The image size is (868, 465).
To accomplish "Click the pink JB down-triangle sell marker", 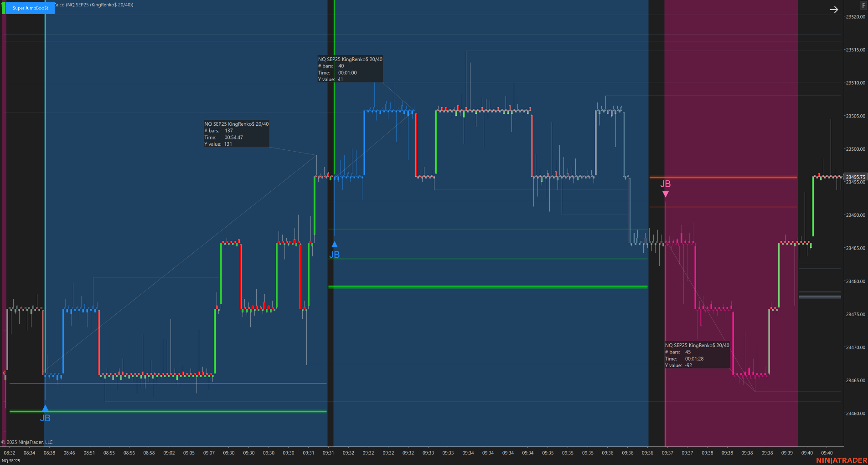I will tap(665, 194).
